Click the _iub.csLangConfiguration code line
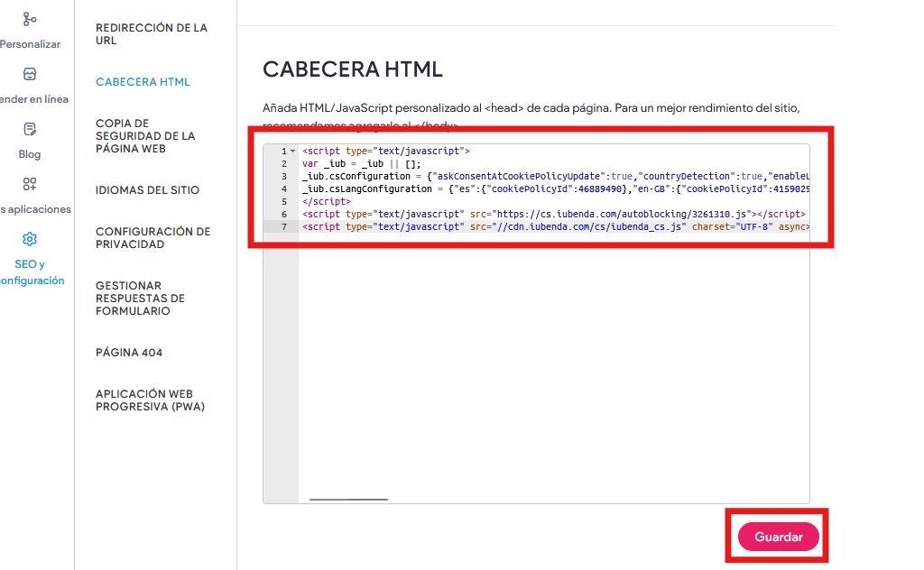 point(556,189)
